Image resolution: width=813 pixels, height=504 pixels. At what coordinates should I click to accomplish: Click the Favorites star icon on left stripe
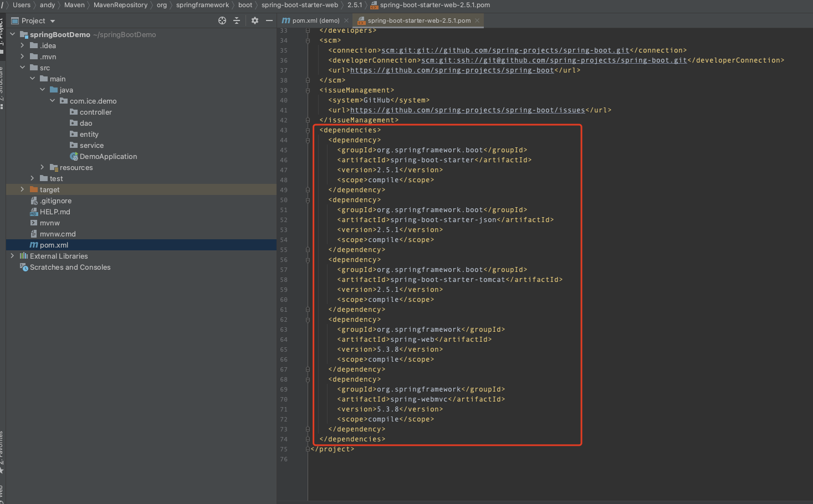click(x=2, y=470)
